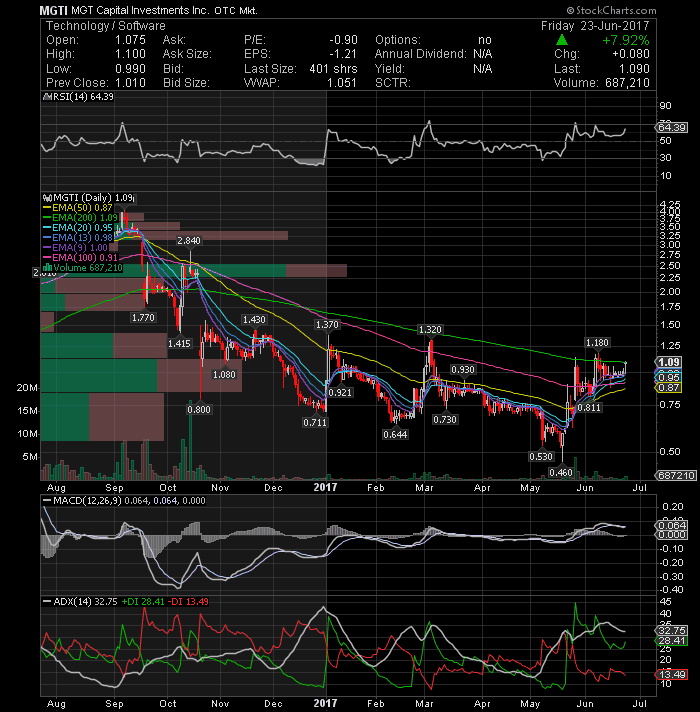
Task: Click the 2.840 price peak annotation
Action: point(189,241)
